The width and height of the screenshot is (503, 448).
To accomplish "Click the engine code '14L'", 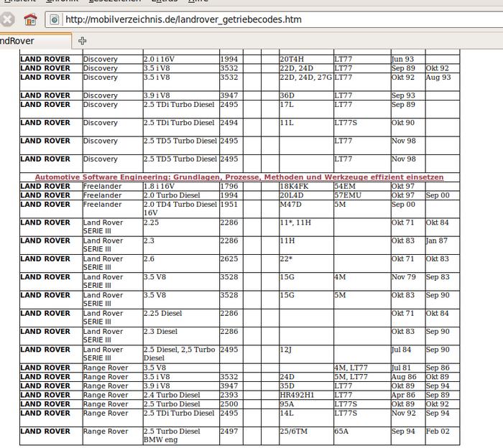I will 287,413.
